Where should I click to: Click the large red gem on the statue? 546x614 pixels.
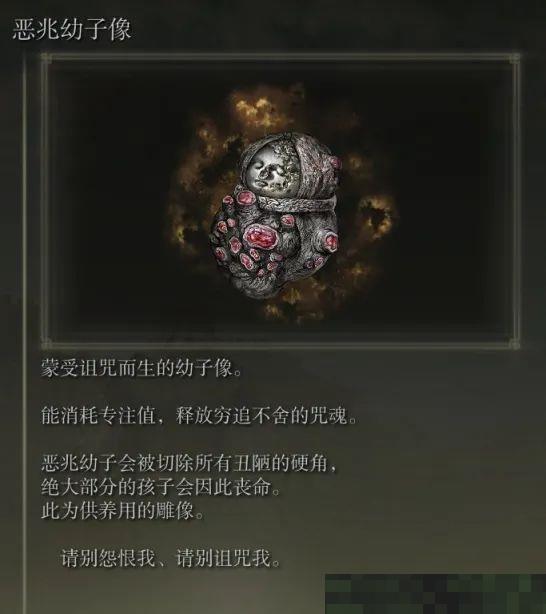[x=259, y=237]
